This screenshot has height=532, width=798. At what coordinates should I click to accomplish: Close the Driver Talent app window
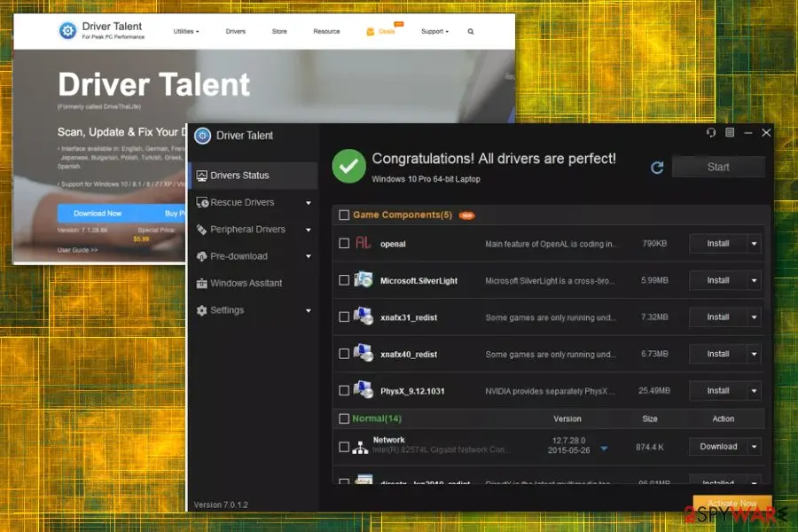[766, 133]
